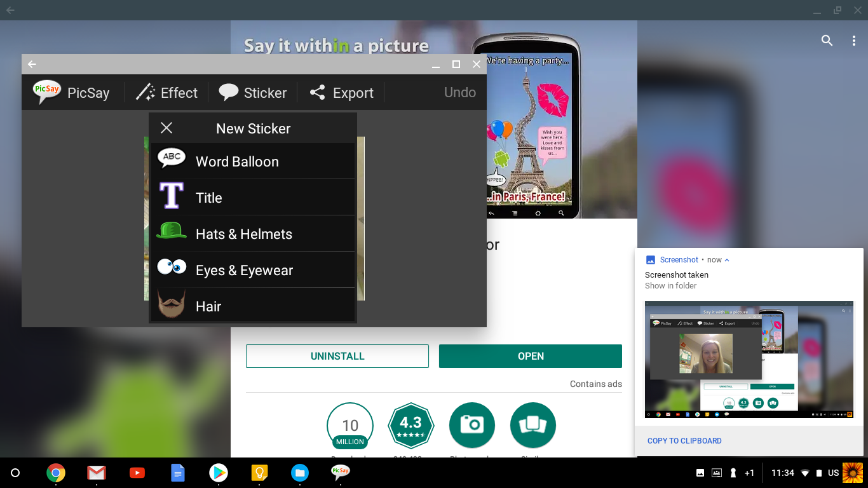Click Show in folder in the notification
The image size is (868, 488).
[x=671, y=286]
